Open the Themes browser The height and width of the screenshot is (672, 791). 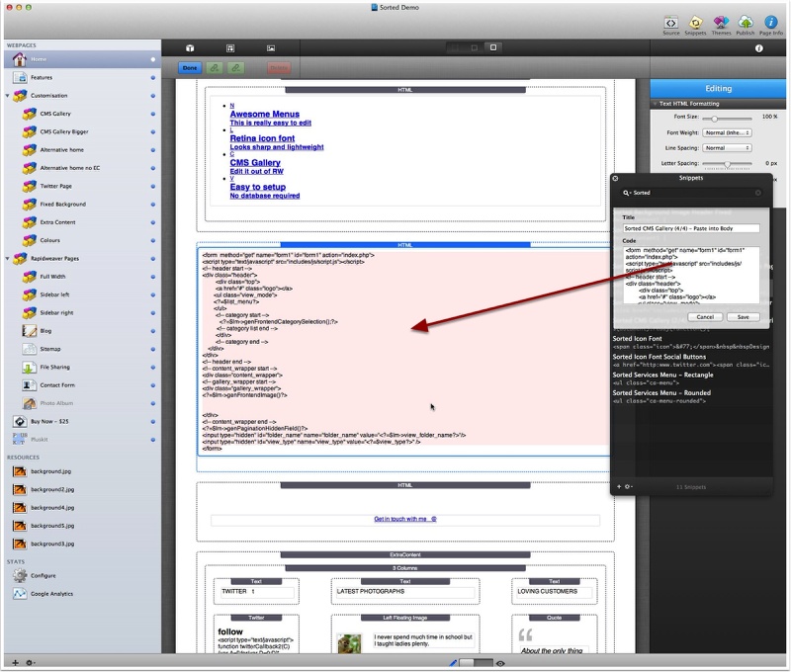coord(721,22)
